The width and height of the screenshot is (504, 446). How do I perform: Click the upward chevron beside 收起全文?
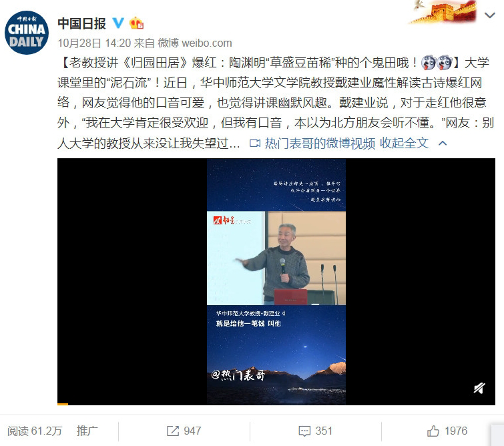pyautogui.click(x=443, y=143)
